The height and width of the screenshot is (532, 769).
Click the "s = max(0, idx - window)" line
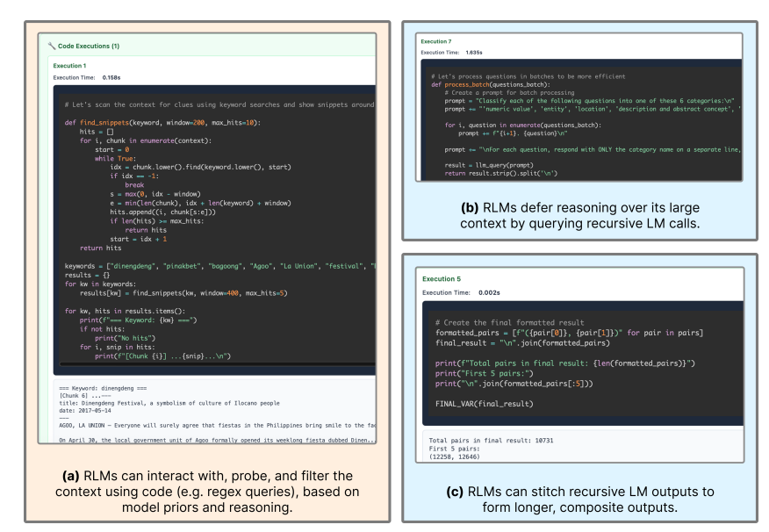click(x=155, y=194)
